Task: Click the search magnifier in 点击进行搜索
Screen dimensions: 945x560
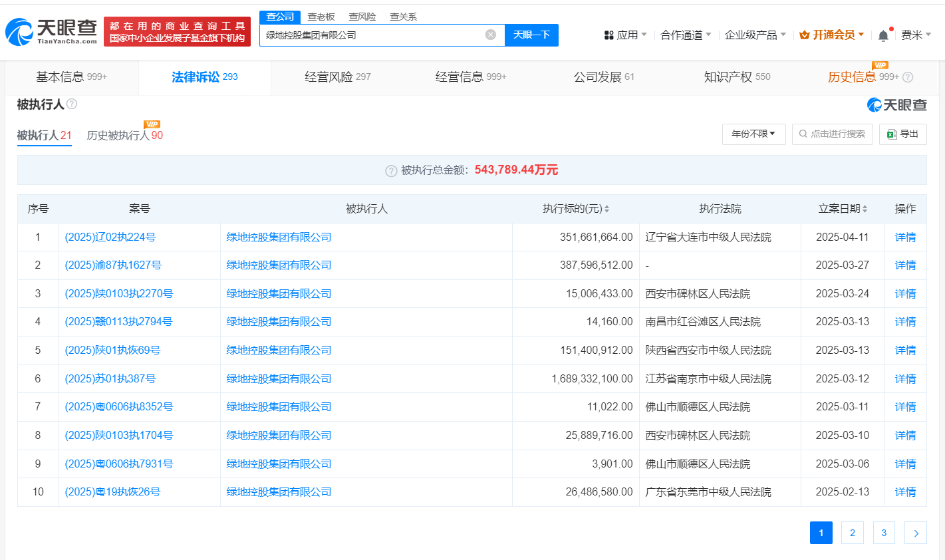Action: [803, 134]
